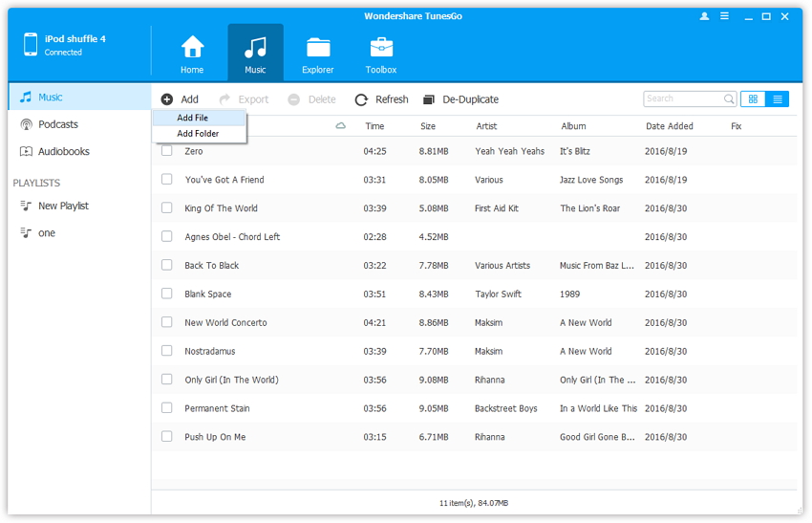Choose Add Folder from the menu

pyautogui.click(x=198, y=134)
